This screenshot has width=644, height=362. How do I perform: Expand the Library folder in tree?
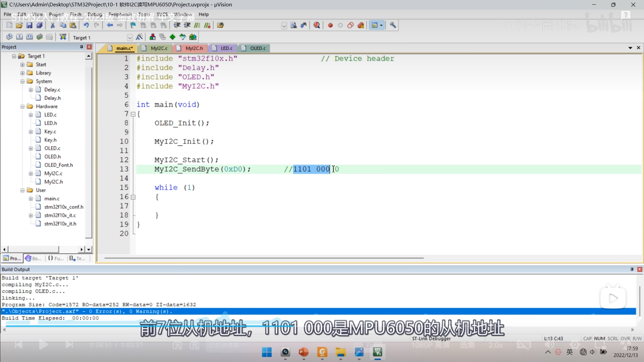coord(22,73)
